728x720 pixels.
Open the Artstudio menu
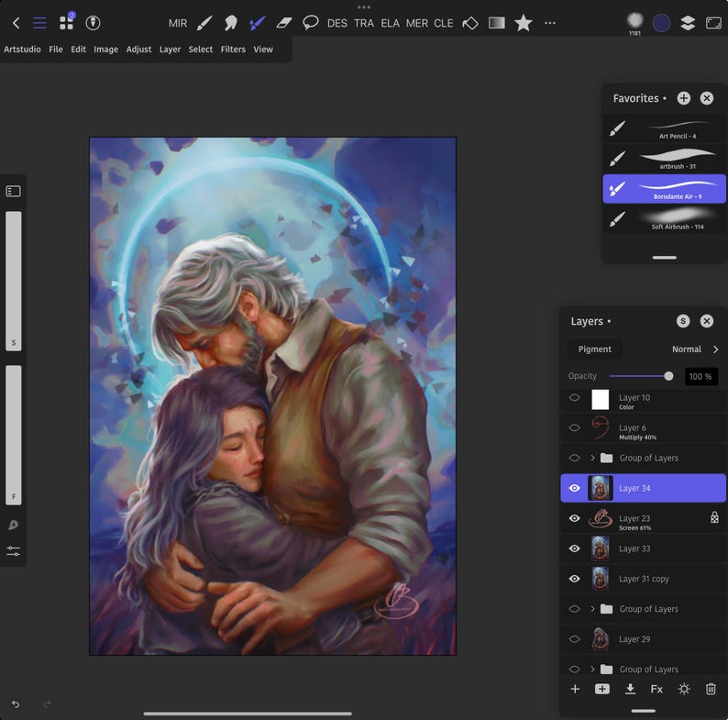(22, 50)
